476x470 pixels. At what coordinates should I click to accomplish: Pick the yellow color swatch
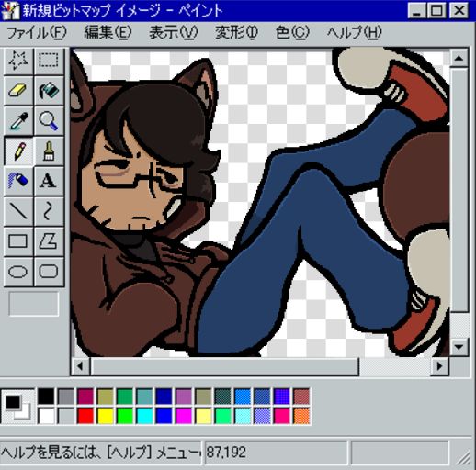pos(105,416)
